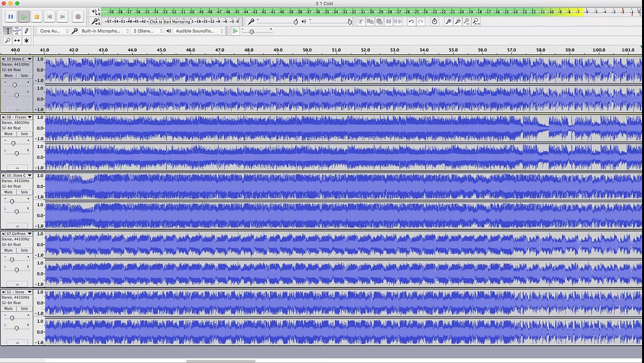Click the Silence Audio icon
The height and width of the screenshot is (363, 644).
[398, 22]
